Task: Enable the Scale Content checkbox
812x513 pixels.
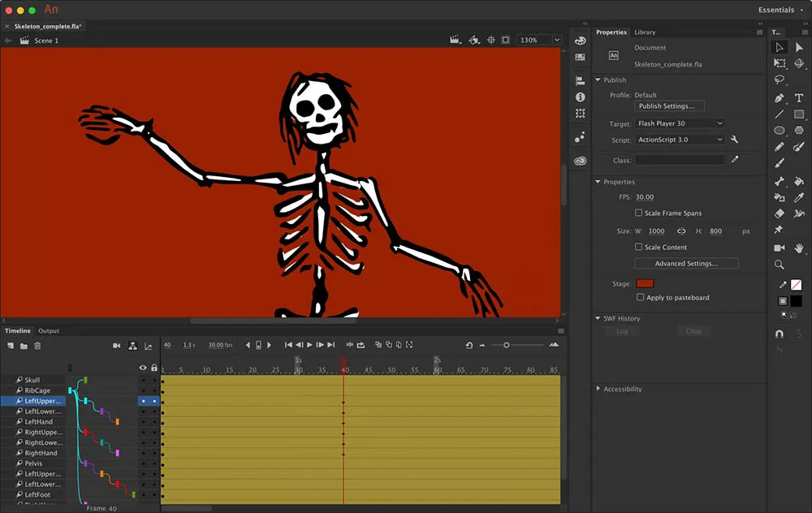Action: click(638, 247)
